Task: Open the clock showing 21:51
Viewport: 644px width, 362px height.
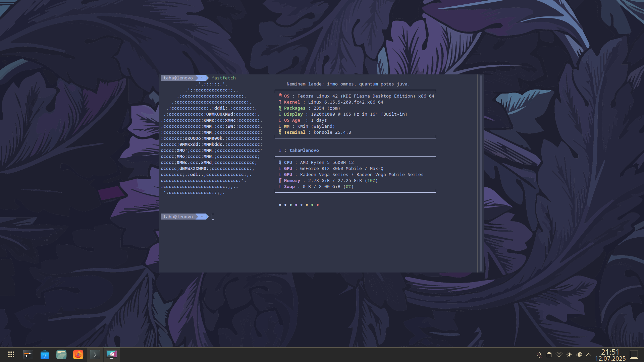Action: (610, 355)
